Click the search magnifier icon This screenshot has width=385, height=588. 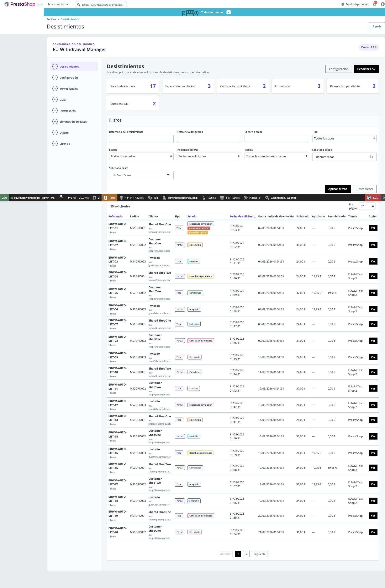click(x=79, y=4)
